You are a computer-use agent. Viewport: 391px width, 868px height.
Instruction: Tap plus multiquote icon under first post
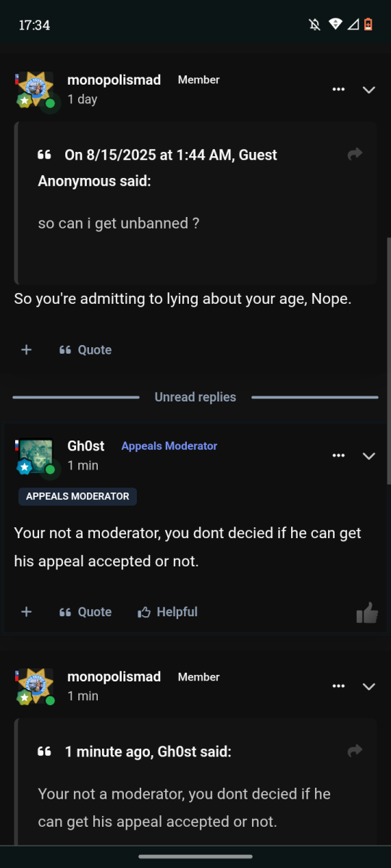[x=26, y=349]
